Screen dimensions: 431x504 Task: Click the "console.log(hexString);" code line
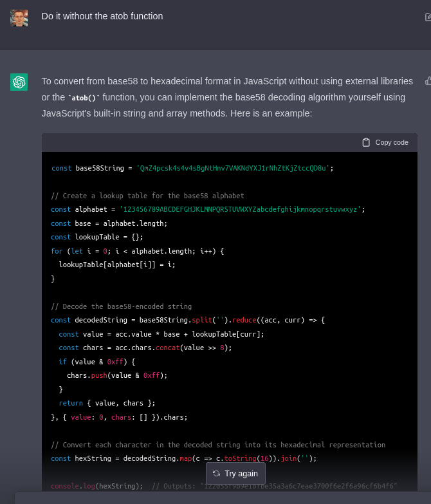96,486
